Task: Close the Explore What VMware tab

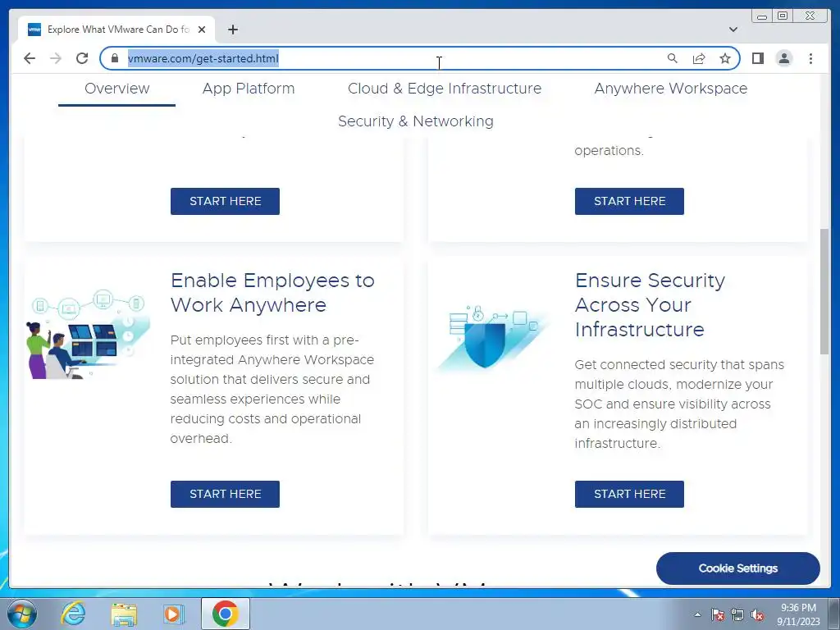Action: coord(202,30)
